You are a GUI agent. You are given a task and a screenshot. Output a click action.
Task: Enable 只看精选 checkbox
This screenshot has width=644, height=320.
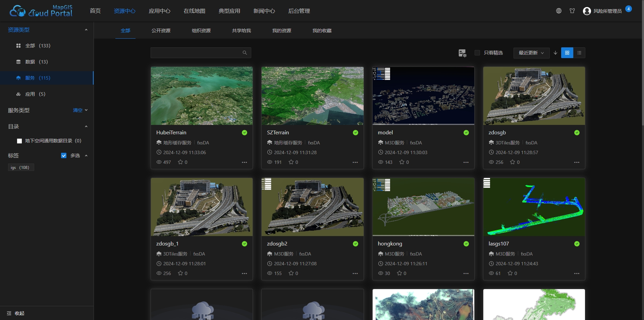pyautogui.click(x=477, y=53)
